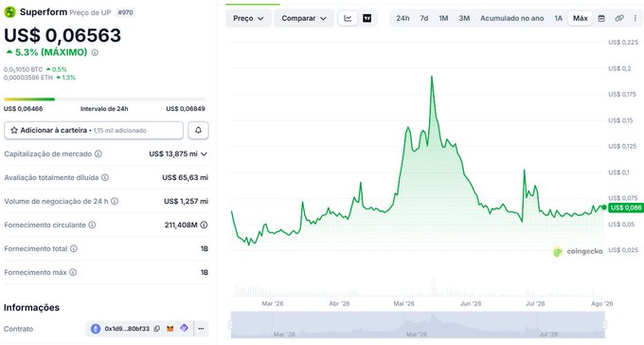Select the 3M time range
Screen dimensions: 644x345
pos(464,18)
